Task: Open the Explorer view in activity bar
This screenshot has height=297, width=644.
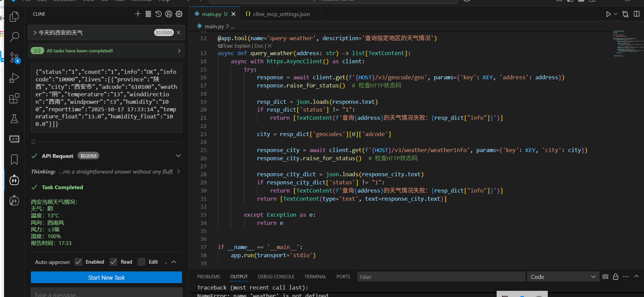Action: pyautogui.click(x=14, y=17)
